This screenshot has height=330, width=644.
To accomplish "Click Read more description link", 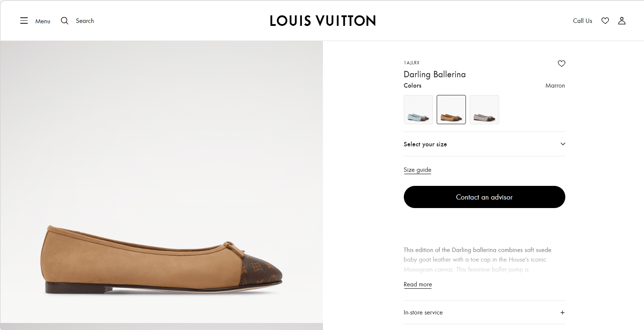I will pyautogui.click(x=418, y=284).
